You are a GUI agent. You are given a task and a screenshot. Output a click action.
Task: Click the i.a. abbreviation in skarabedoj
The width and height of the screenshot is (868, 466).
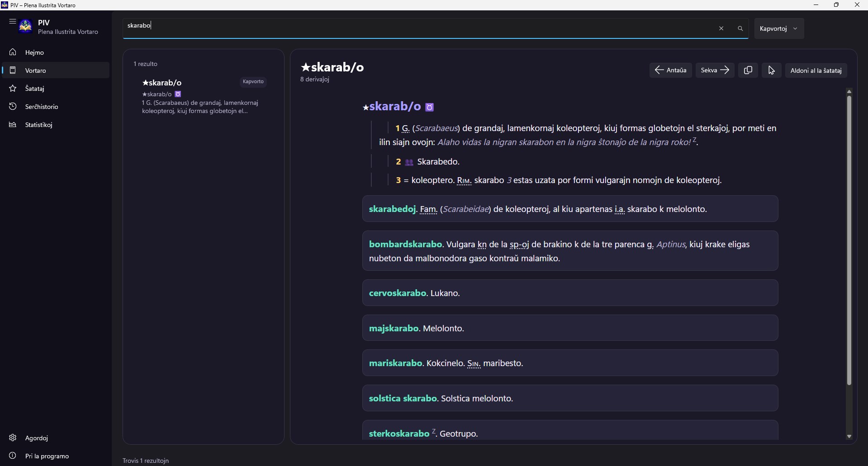pyautogui.click(x=620, y=209)
